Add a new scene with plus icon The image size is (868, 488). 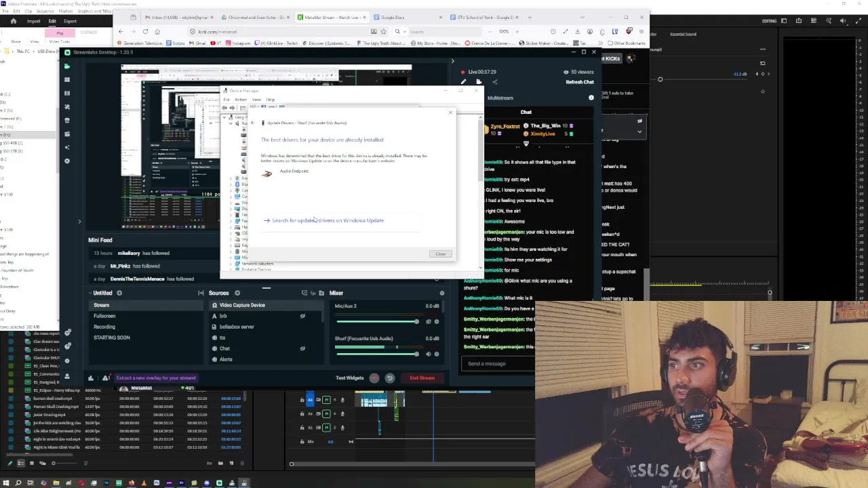(119, 293)
